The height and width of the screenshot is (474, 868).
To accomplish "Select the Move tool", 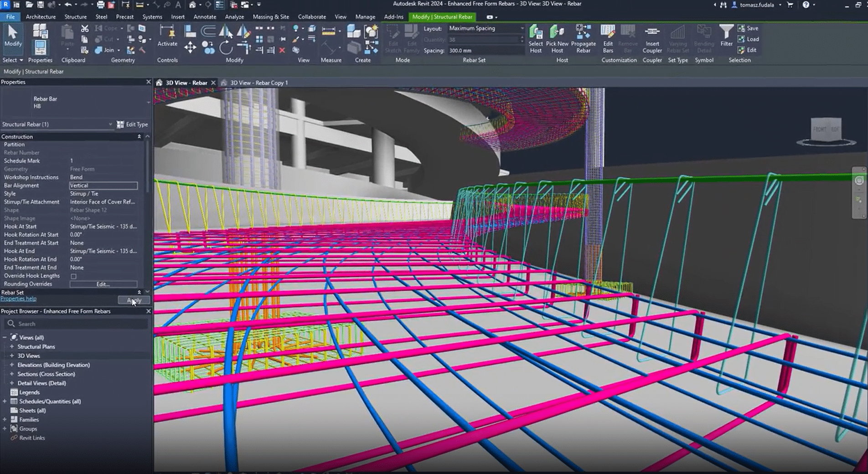I will pyautogui.click(x=190, y=47).
